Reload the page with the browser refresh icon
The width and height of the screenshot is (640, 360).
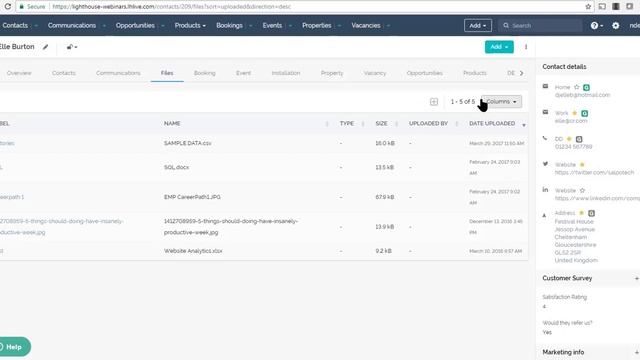(x=7, y=7)
